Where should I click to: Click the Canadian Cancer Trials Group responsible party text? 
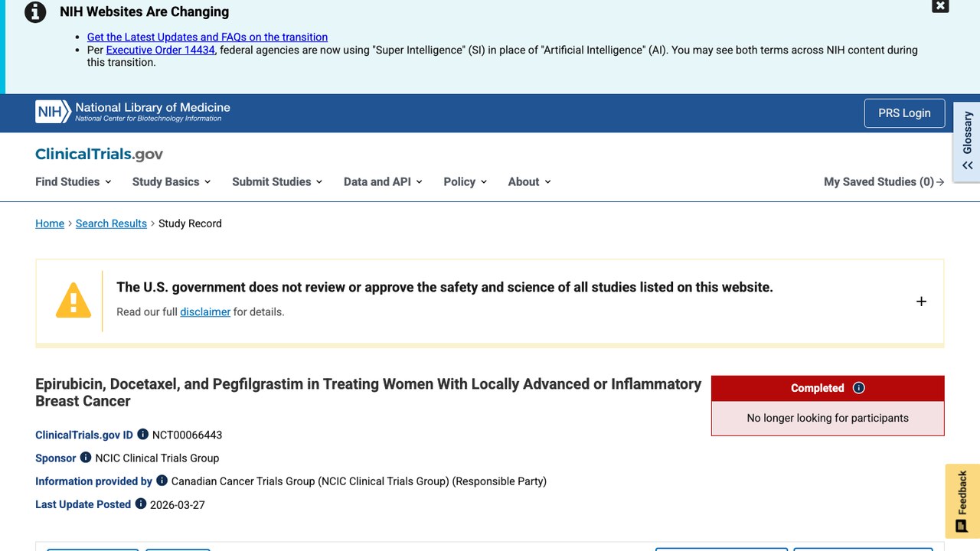tap(359, 481)
